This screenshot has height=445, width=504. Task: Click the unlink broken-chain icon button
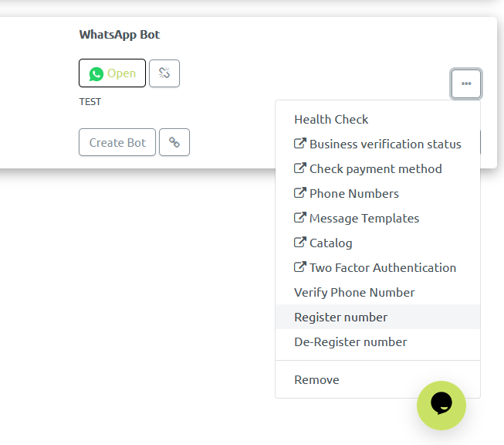point(164,73)
